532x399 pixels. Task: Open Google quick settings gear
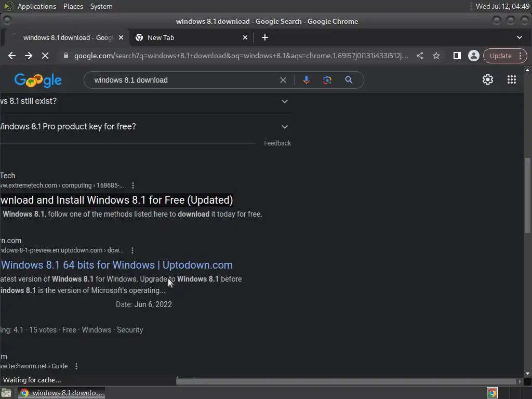click(x=488, y=79)
